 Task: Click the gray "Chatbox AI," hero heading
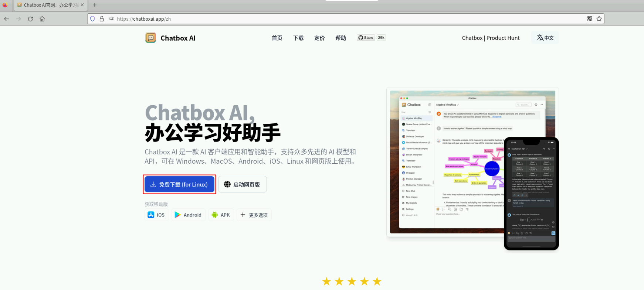[x=200, y=113]
